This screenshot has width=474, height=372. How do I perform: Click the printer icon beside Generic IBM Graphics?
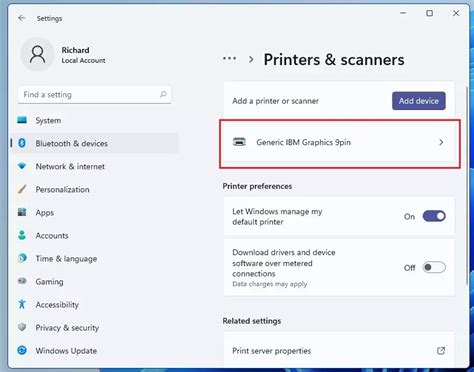pyautogui.click(x=239, y=142)
